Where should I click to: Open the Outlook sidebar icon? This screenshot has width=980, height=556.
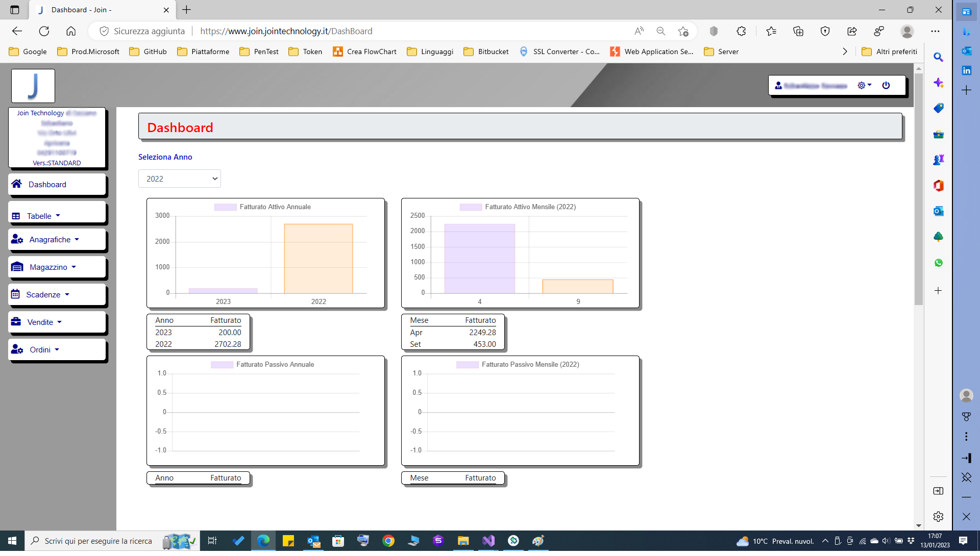pos(938,211)
